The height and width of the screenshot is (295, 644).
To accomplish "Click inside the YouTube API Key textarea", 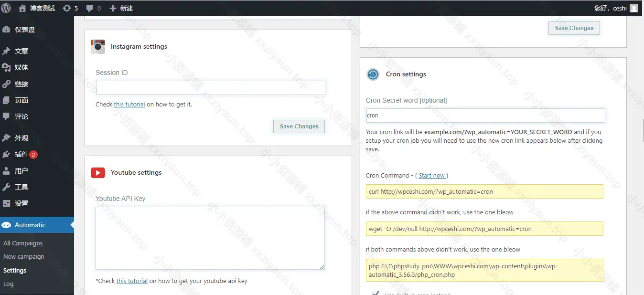I will (x=210, y=238).
